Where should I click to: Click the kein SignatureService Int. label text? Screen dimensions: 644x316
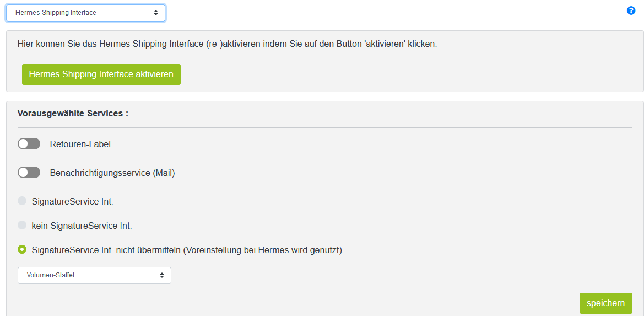(82, 226)
